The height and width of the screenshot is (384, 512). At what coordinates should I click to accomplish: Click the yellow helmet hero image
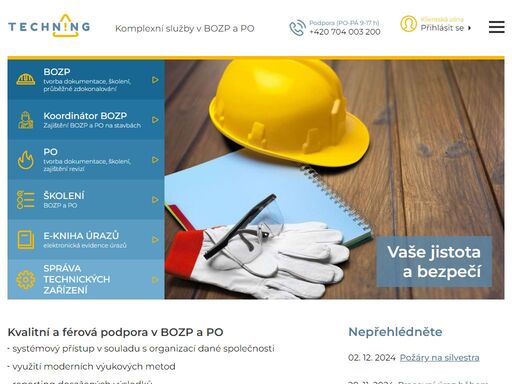click(334, 180)
